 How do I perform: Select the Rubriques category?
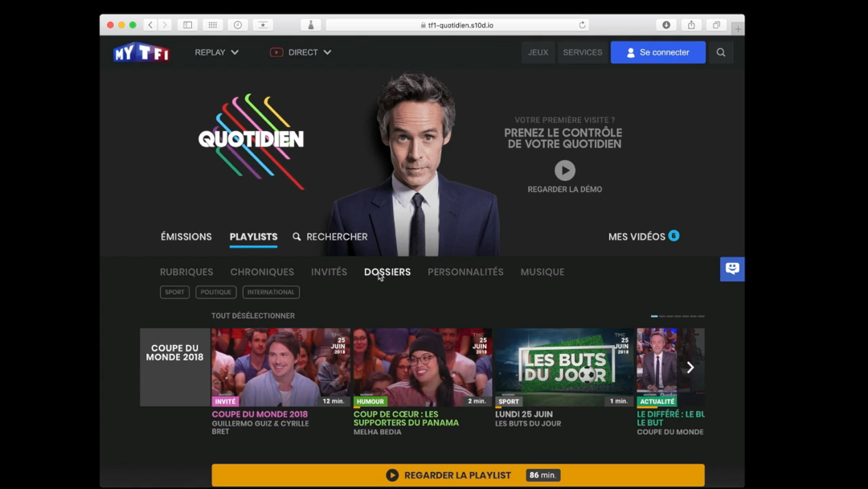pos(186,272)
